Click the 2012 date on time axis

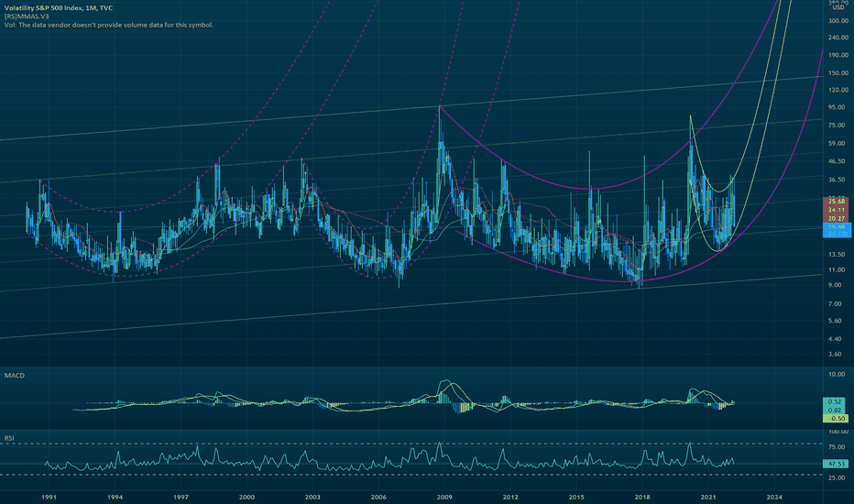click(x=510, y=497)
